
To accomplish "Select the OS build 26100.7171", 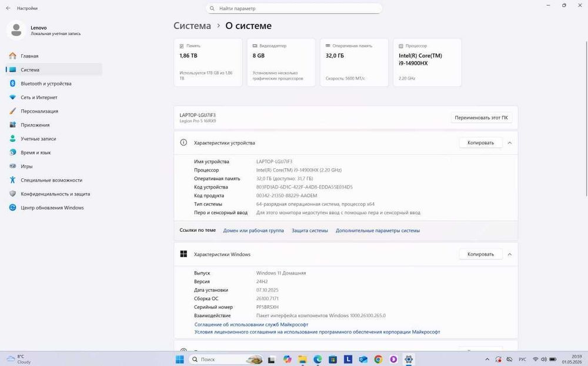I will tap(268, 298).
